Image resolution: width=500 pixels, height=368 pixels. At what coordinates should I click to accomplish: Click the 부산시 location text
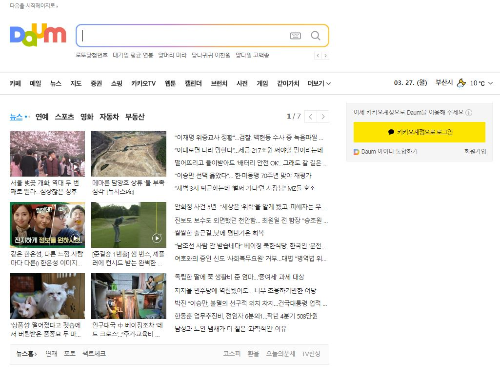click(444, 83)
